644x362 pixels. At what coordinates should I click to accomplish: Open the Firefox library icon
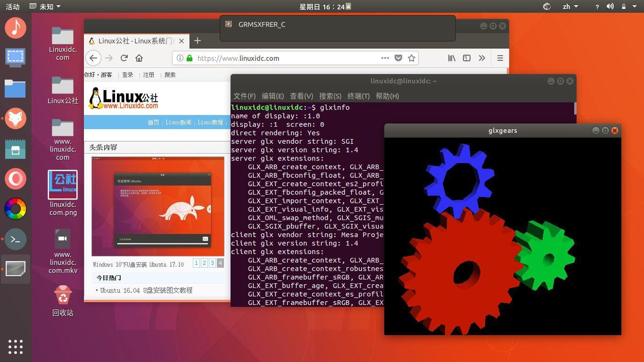(452, 58)
